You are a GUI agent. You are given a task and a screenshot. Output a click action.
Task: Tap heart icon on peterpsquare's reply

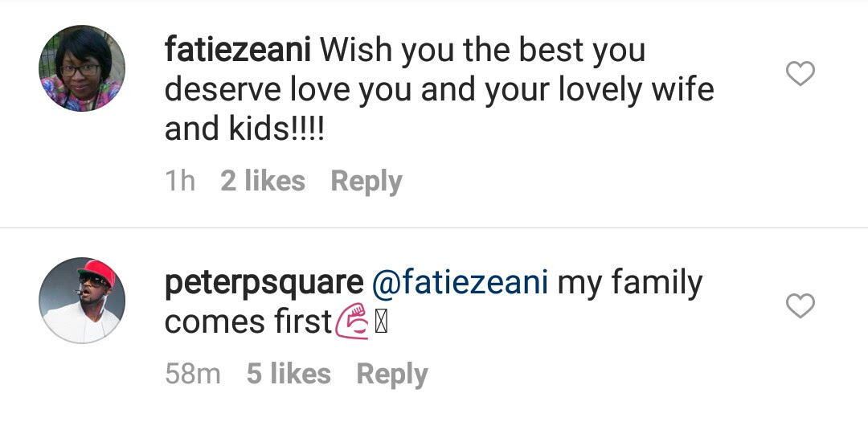point(800,305)
